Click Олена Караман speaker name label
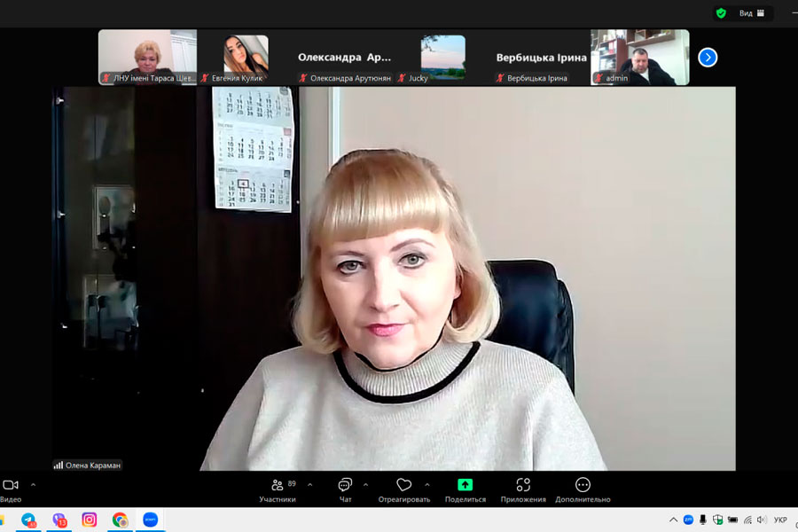This screenshot has width=798, height=532. tap(92, 465)
